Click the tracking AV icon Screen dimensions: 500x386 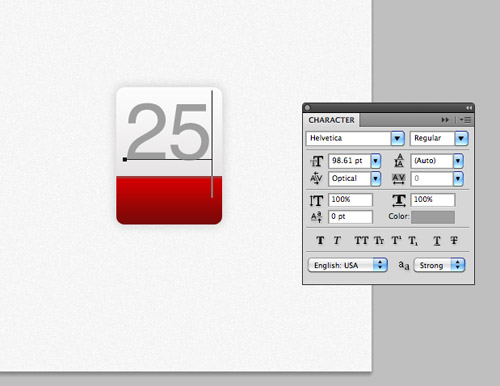399,179
